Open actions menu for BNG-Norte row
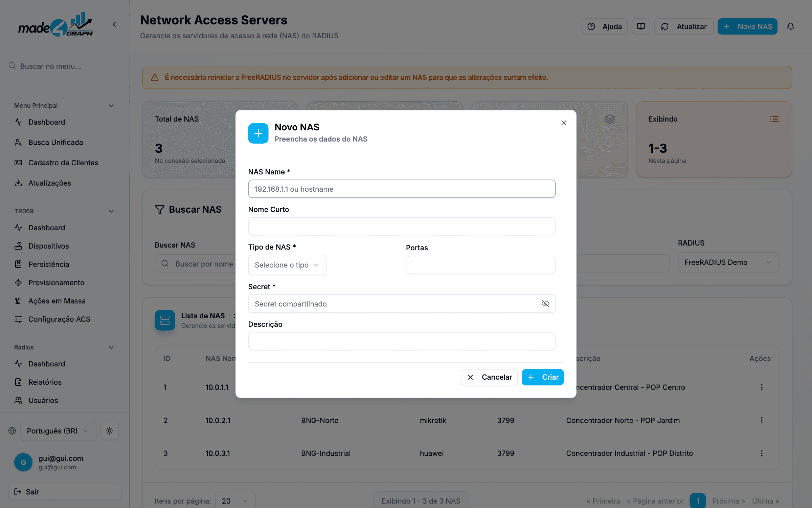The width and height of the screenshot is (812, 508). 762,420
